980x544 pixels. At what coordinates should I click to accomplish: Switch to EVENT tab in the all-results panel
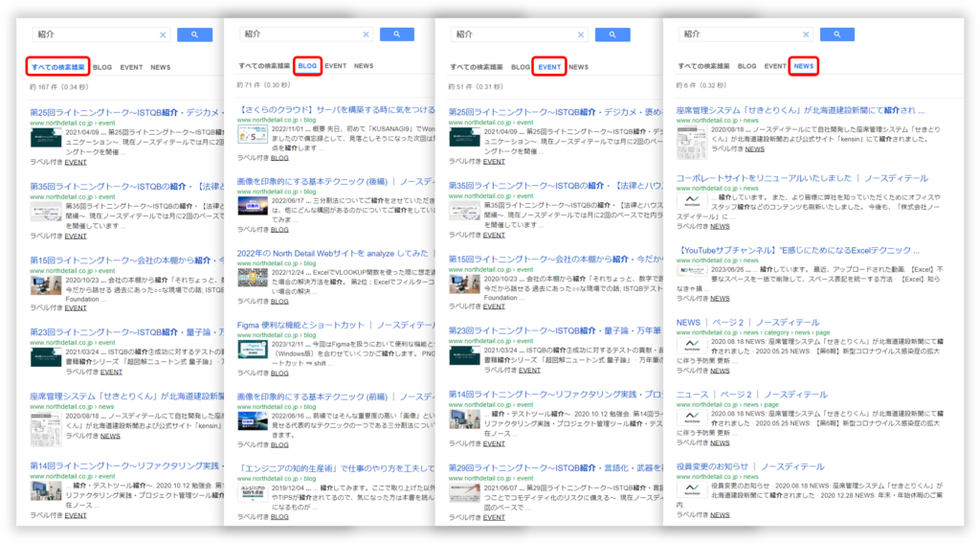[131, 68]
